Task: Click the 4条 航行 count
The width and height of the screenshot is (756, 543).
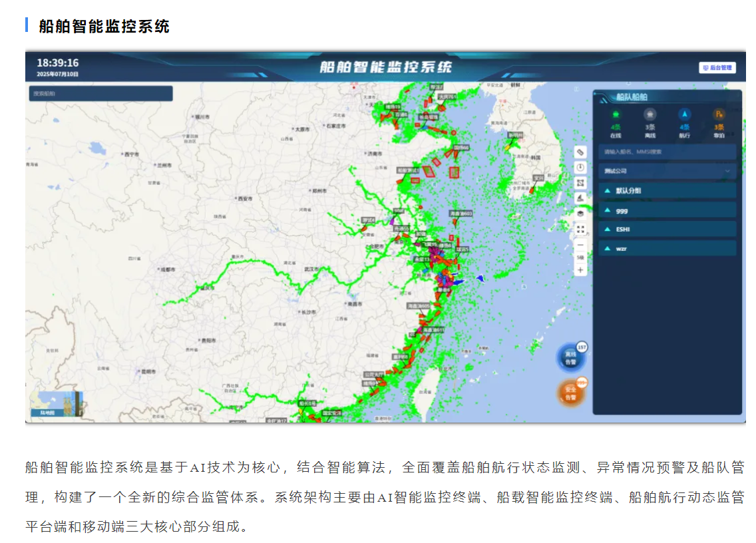Action: click(685, 131)
